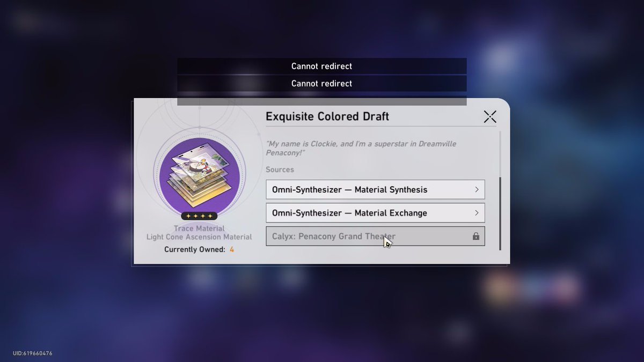Click the dialog's vertical scrollbar
The image size is (644, 362).
[x=500, y=213]
